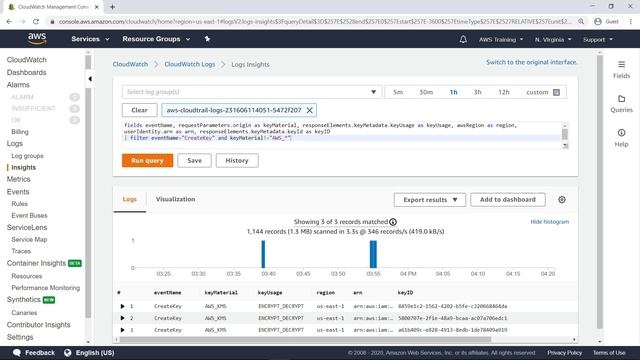Open Canaries in the sidebar

tap(24, 313)
